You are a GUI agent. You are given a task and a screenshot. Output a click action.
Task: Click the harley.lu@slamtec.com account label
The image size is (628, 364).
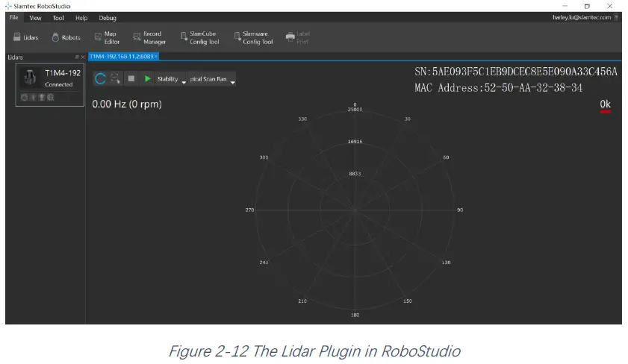pos(582,18)
